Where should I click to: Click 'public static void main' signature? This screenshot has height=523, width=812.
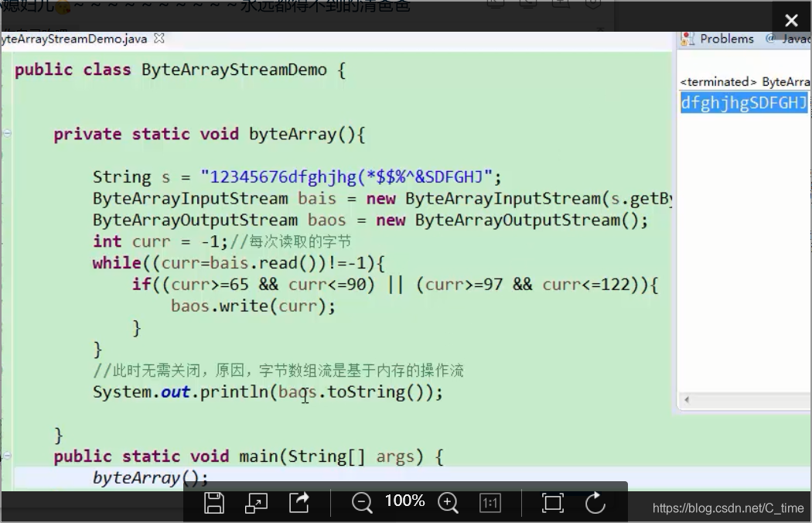click(x=248, y=456)
